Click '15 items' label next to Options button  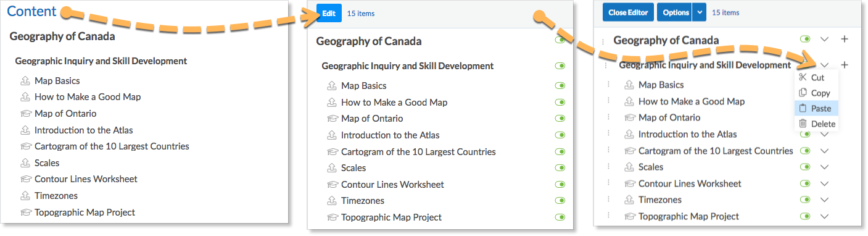(725, 12)
